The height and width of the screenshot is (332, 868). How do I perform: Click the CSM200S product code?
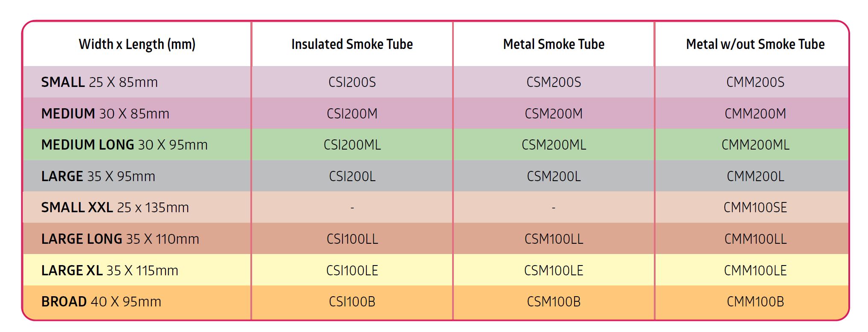[x=553, y=82]
